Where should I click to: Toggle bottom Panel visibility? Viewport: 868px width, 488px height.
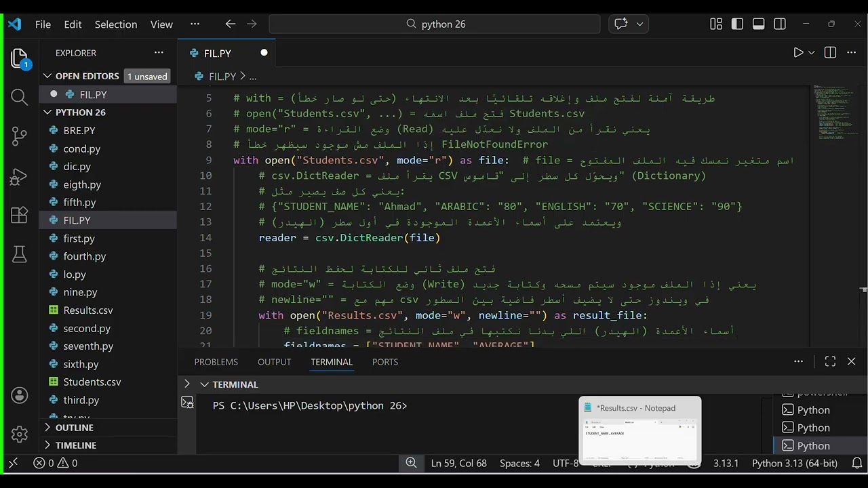(759, 24)
